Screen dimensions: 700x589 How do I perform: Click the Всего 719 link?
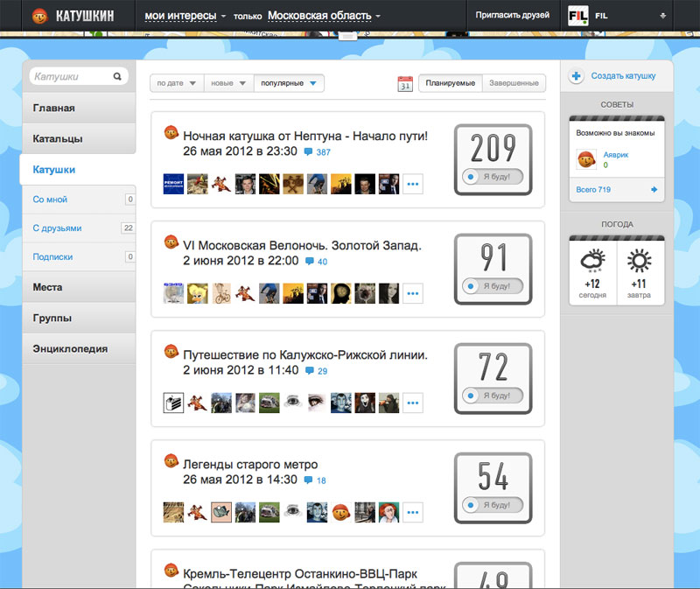click(x=593, y=189)
